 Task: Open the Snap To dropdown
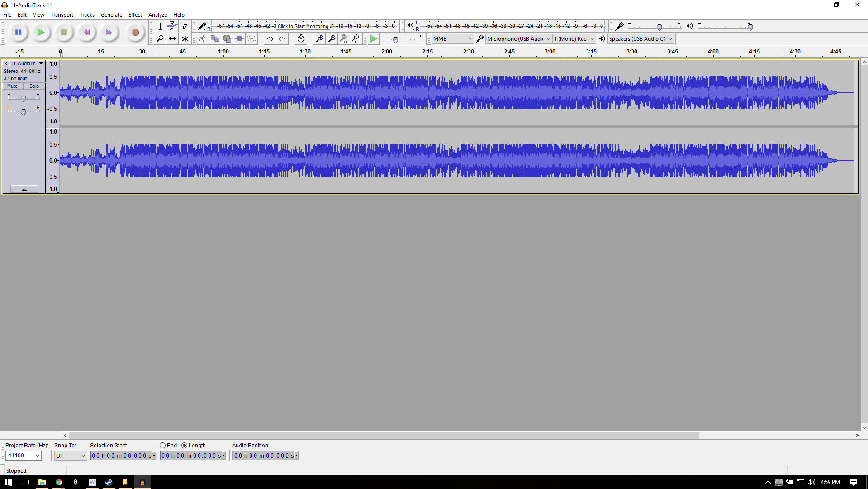[70, 455]
